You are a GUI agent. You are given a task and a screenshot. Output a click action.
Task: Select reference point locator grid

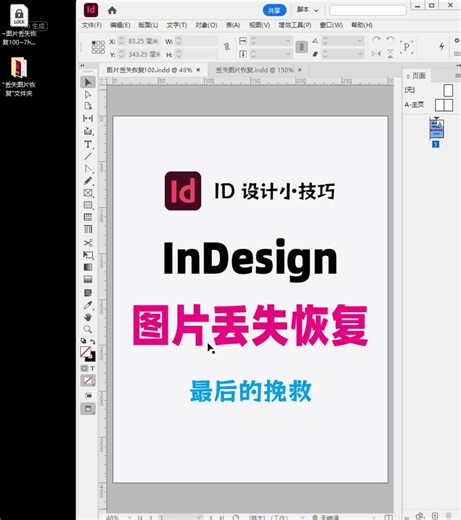[98, 47]
